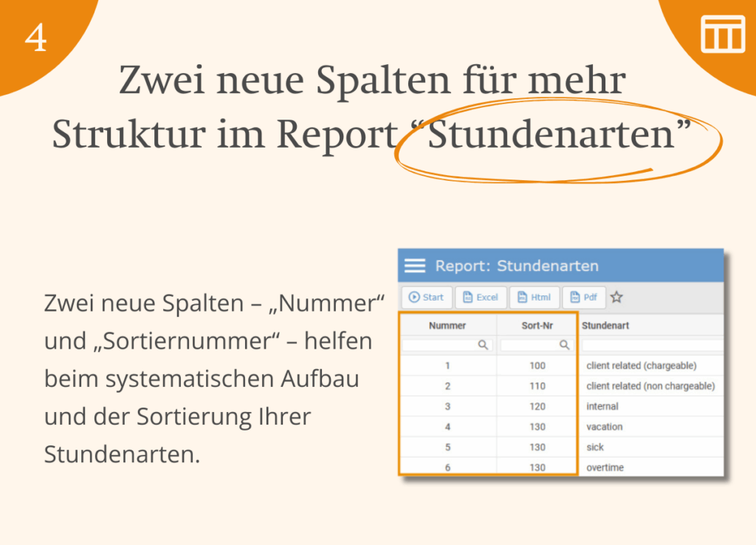Click Sort-Nr value 120

[x=537, y=406]
